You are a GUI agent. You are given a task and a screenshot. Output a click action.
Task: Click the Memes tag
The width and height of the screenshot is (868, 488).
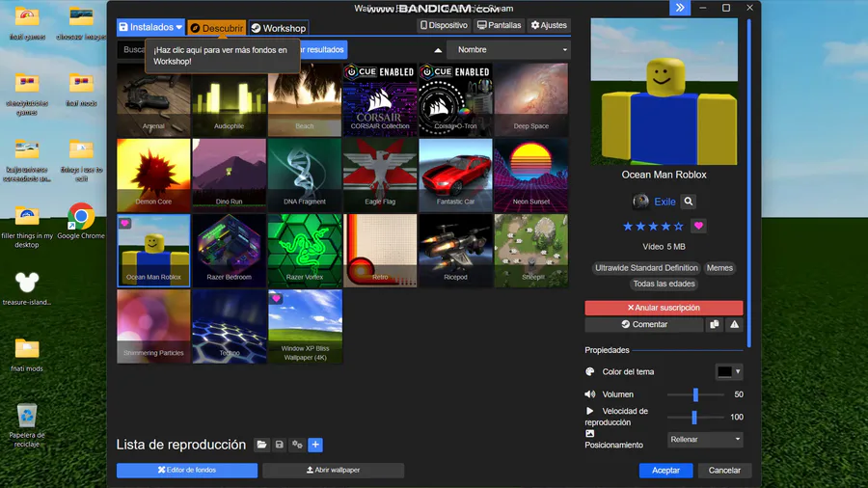pos(719,268)
